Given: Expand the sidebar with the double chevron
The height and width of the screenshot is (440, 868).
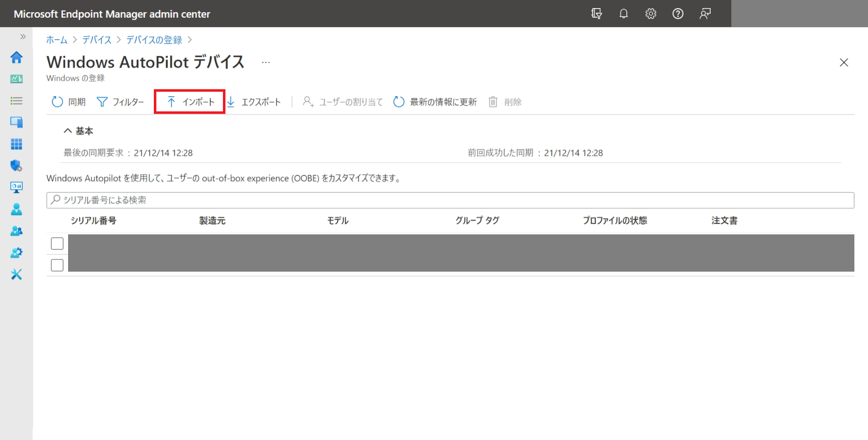Looking at the screenshot, I should [23, 36].
